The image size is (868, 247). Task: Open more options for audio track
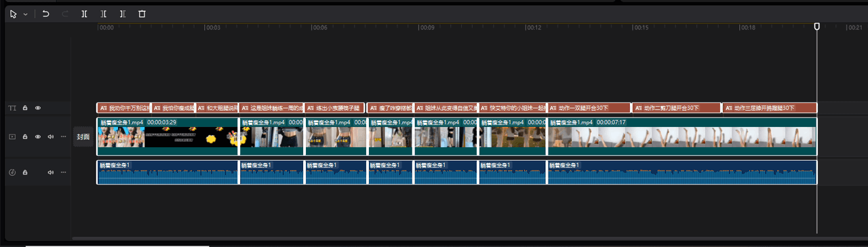(x=64, y=172)
